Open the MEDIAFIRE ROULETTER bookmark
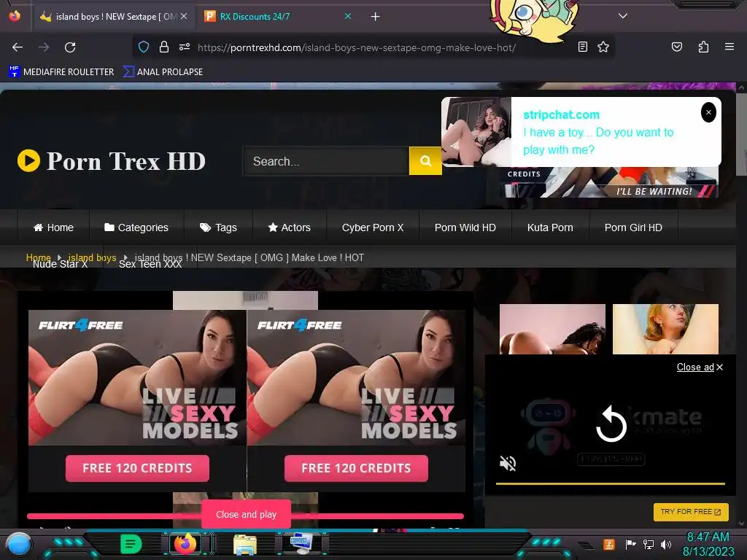Image resolution: width=747 pixels, height=560 pixels. click(x=61, y=72)
